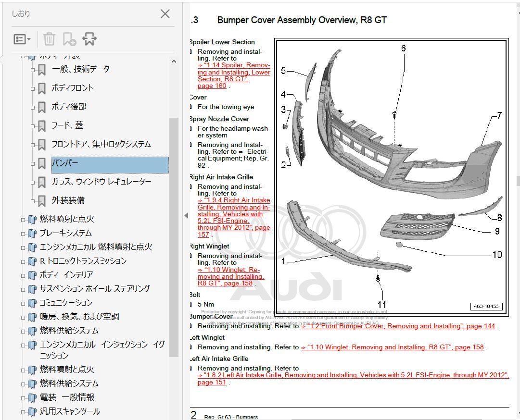Click the 'For the towing eye' text
The image size is (520, 420).
[226, 107]
